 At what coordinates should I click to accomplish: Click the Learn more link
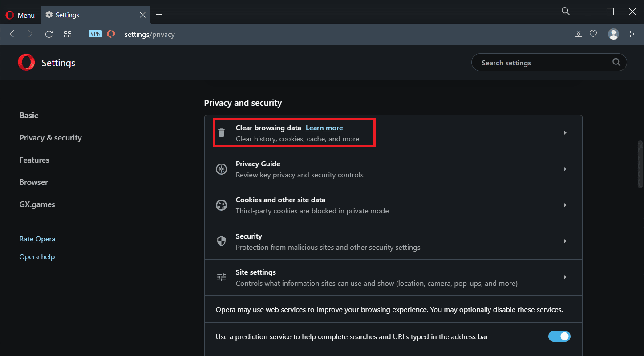pos(324,128)
